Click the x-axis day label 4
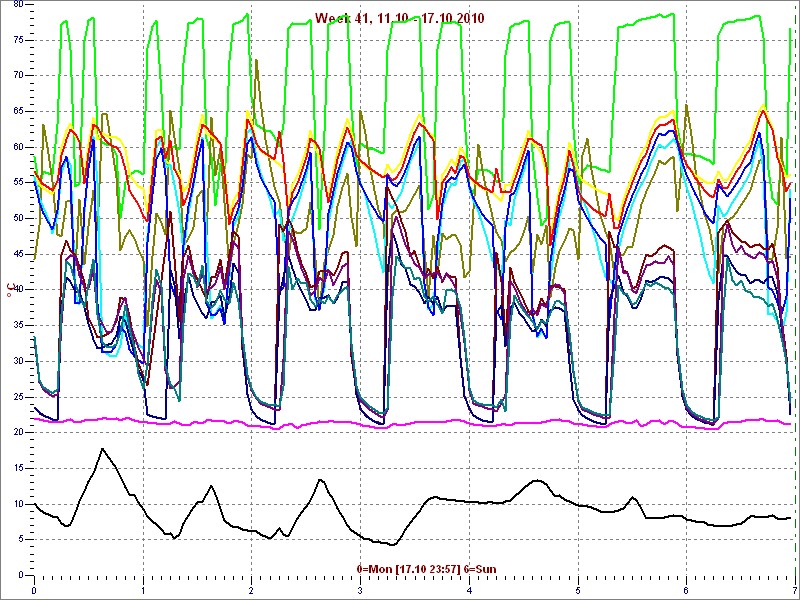The width and height of the screenshot is (800, 600). click(x=469, y=588)
